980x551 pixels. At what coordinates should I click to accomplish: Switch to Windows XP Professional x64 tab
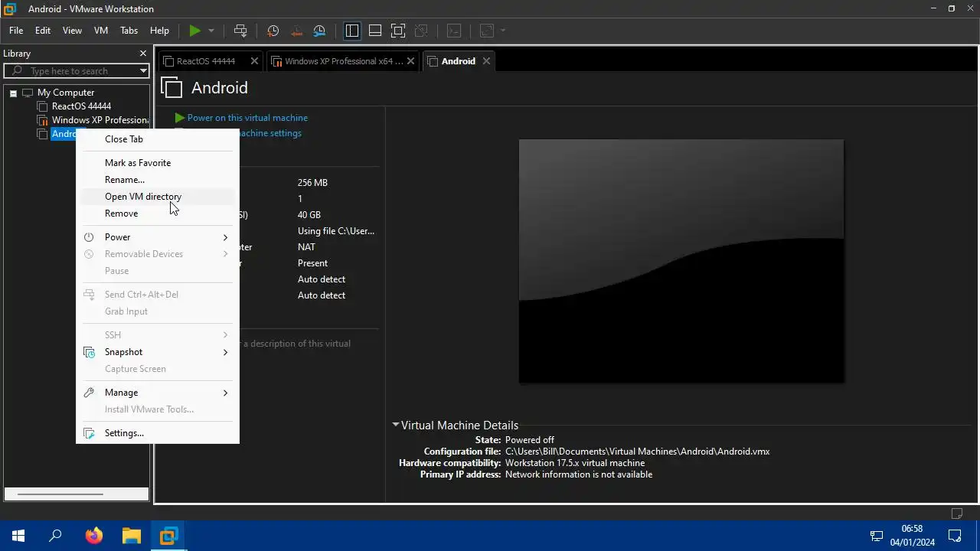(x=344, y=61)
